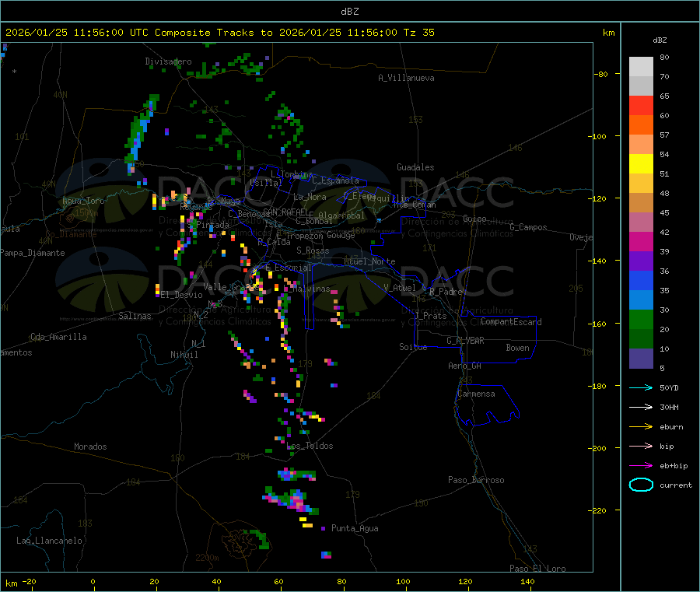Viewport: 700px width, 592px height.
Task: Click the 30HM white arrow legend icon
Action: click(x=641, y=407)
